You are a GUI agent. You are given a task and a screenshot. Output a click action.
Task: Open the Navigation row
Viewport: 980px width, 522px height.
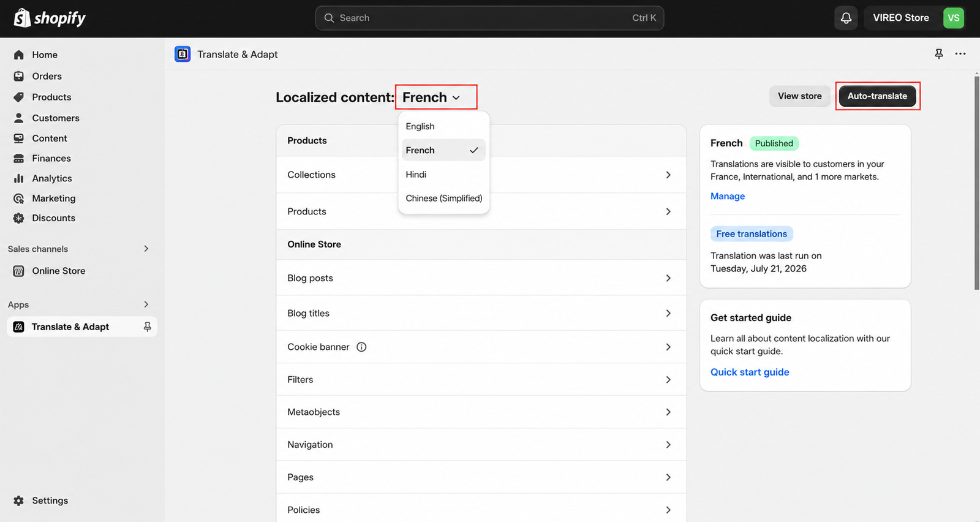click(481, 445)
